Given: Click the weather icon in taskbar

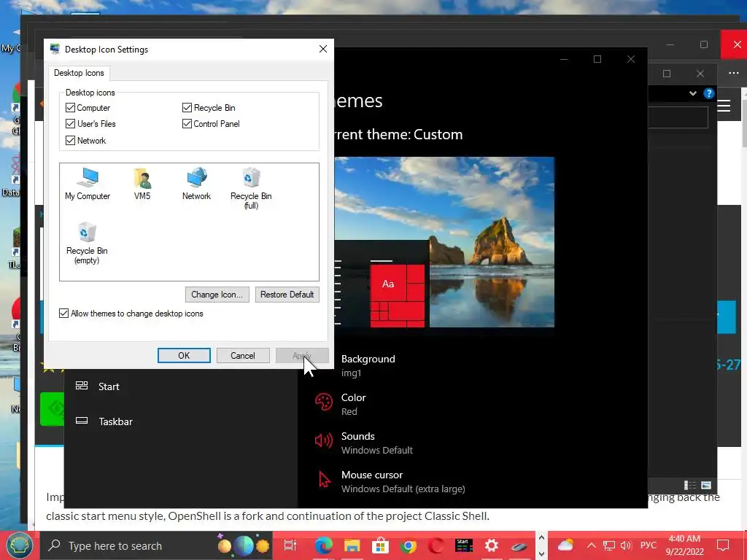Looking at the screenshot, I should [x=565, y=545].
